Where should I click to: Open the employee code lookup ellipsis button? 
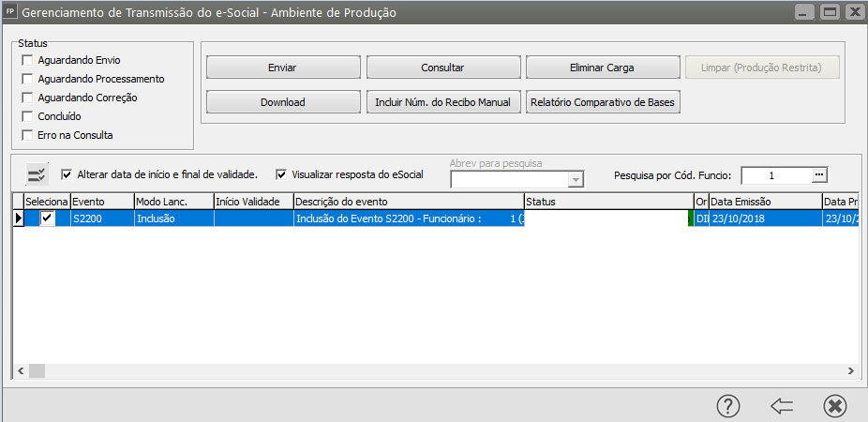click(819, 175)
